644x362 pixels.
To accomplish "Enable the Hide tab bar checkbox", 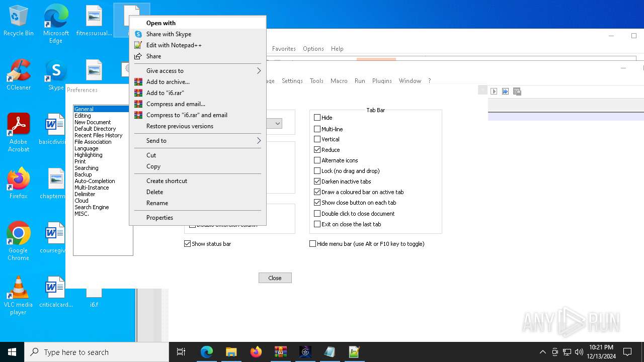I will click(x=317, y=118).
